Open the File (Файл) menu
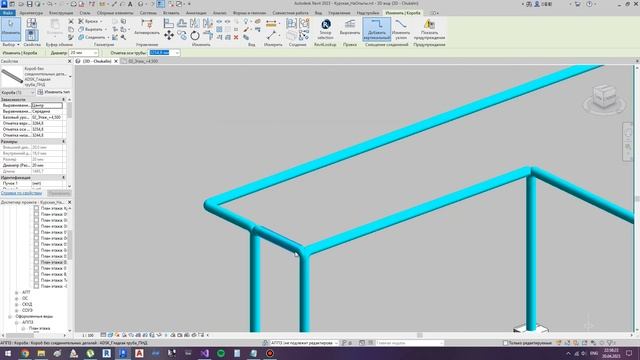The height and width of the screenshot is (360, 640). click(x=8, y=13)
